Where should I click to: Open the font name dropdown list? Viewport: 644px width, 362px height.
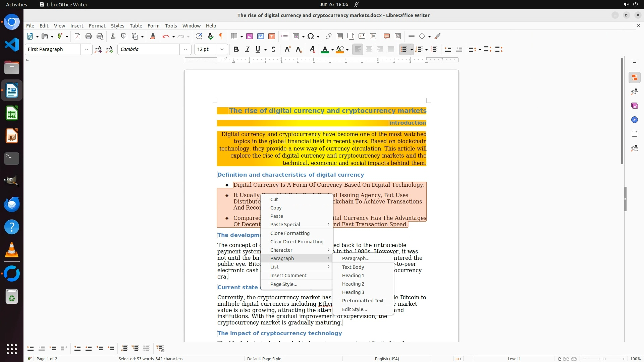185,49
